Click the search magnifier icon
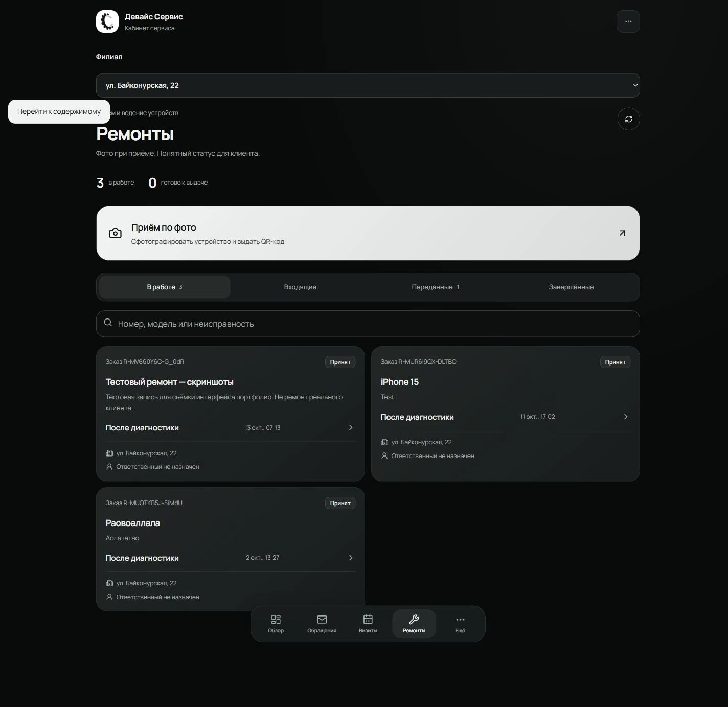Viewport: 728px width, 707px height. pos(108,323)
